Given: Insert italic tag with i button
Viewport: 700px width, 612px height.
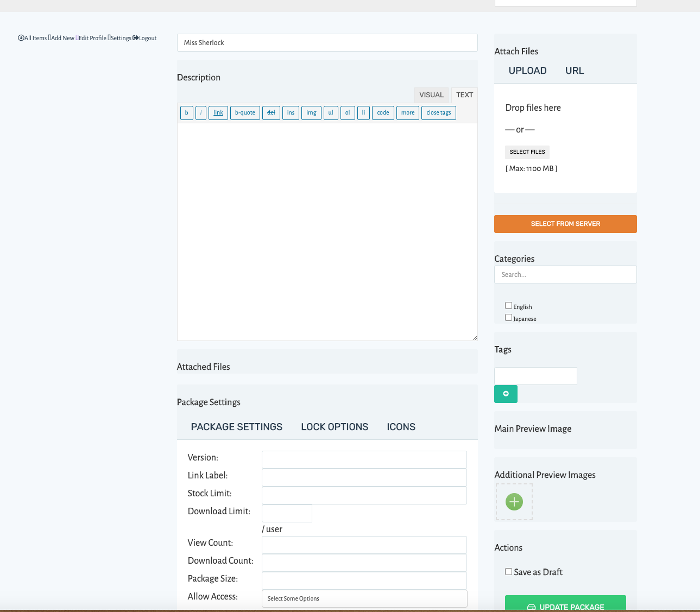Looking at the screenshot, I should click(201, 113).
